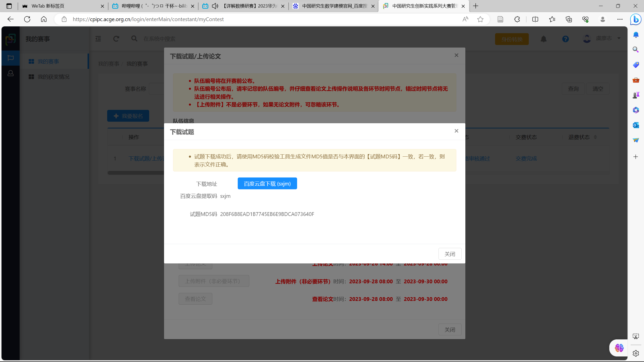Go to the browser home page icon
644x362 pixels.
[44, 19]
